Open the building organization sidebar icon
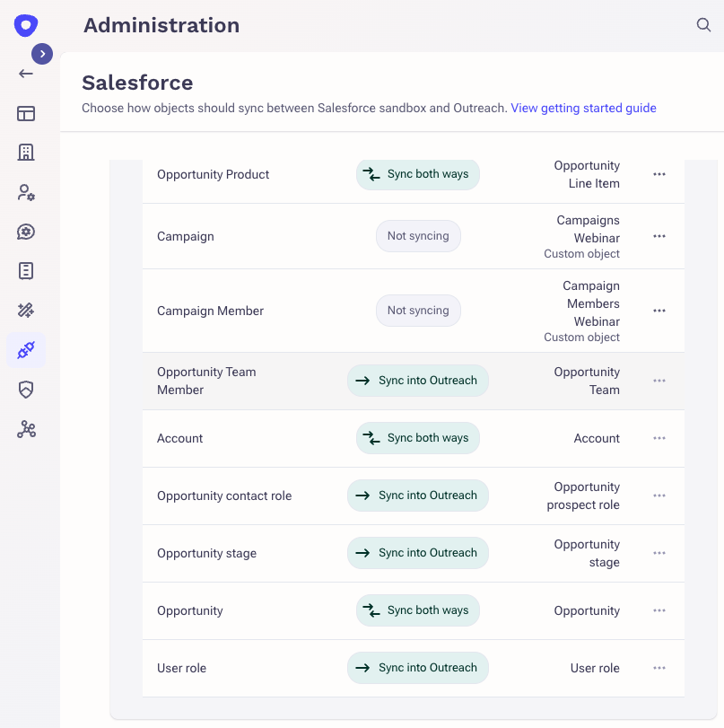Screen dimensions: 724x728 [26, 153]
